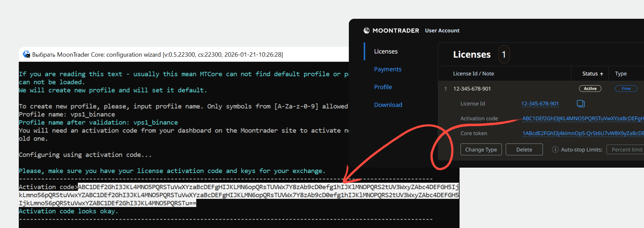
Task: Click the Core token link
Action: (583, 133)
